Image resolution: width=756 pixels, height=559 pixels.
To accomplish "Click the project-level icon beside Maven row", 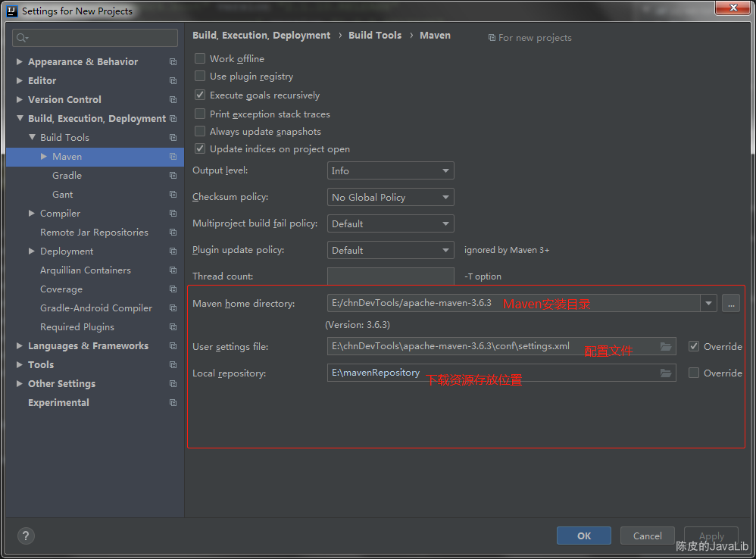I will point(173,157).
